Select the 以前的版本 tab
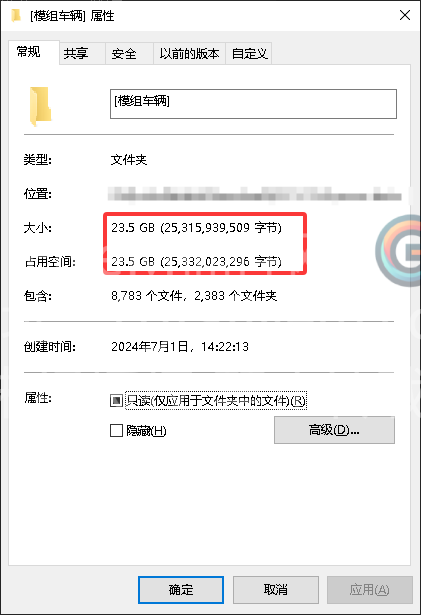This screenshot has width=421, height=615. pos(189,53)
